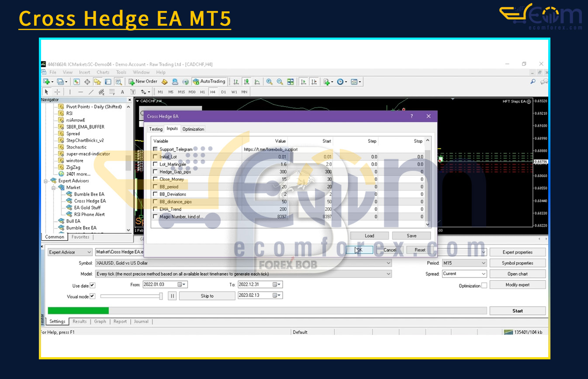The image size is (588, 379).
Task: Toggle the Data Window crosshair-circle icon
Action: pos(87,82)
